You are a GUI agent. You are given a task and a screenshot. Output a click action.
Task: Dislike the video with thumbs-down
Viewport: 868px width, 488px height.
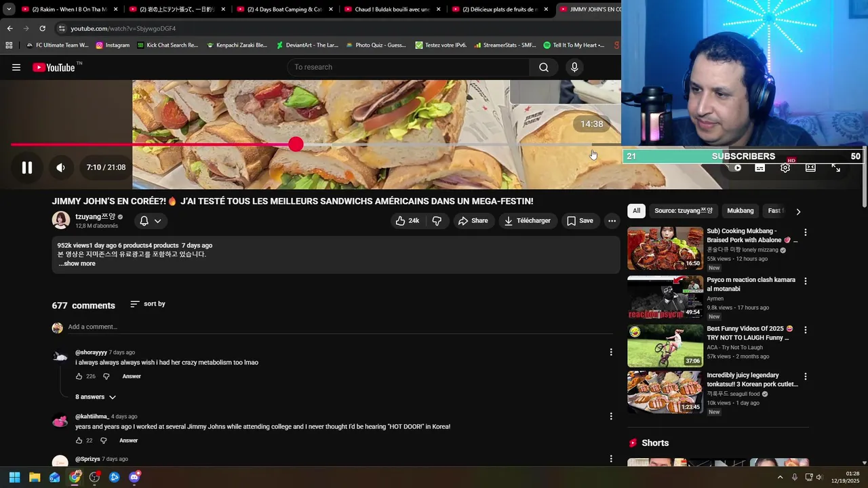[x=437, y=221]
